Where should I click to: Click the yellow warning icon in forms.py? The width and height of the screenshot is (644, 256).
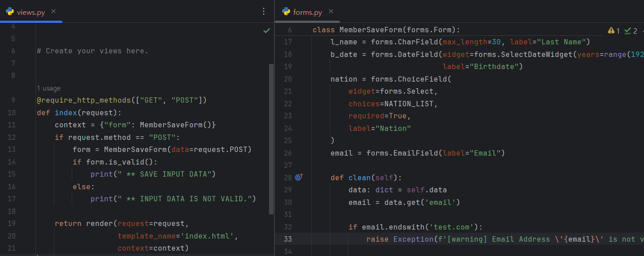point(611,30)
